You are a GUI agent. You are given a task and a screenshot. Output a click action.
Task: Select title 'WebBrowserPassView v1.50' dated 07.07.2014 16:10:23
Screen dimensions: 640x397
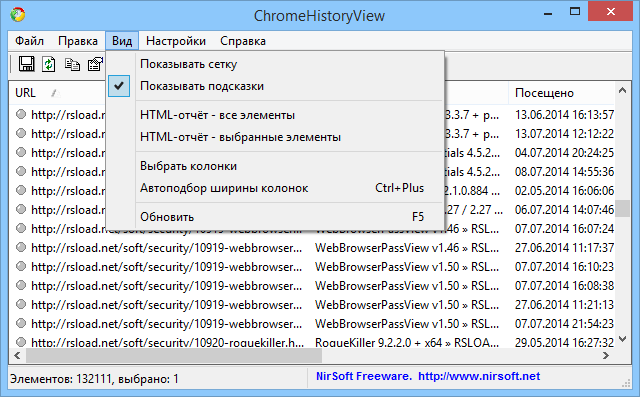[407, 267]
